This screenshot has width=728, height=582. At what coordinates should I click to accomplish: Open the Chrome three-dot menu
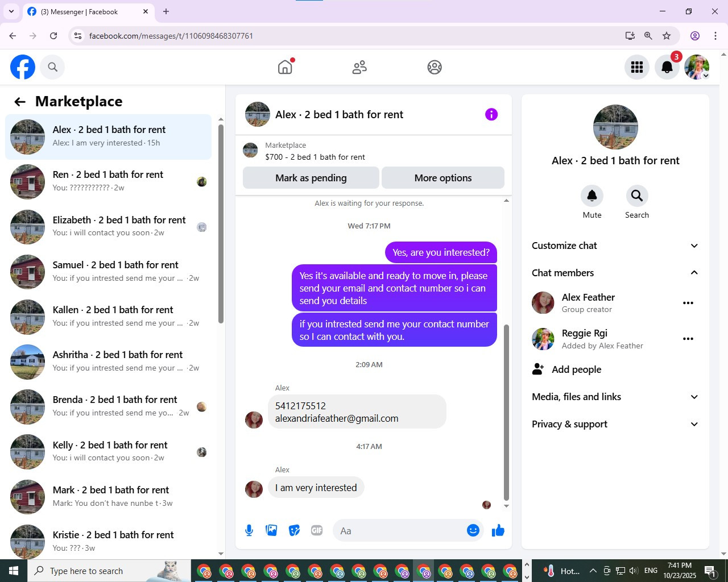point(715,36)
